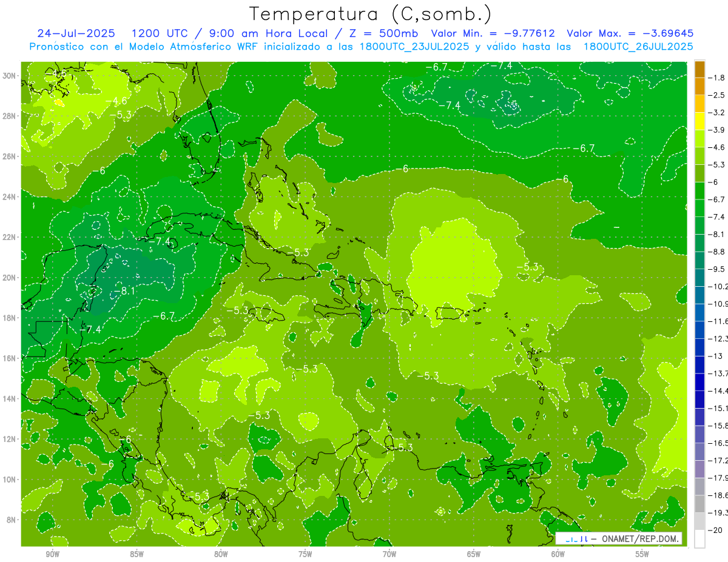The height and width of the screenshot is (562, 728).
Task: Click the -17.9 colorbar scale label
Action: (718, 478)
